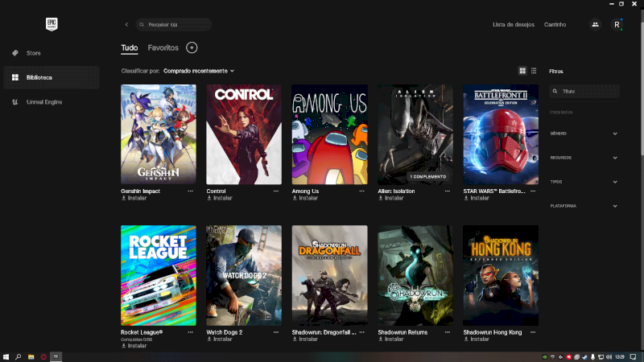Open Lista de desejos link
This screenshot has width=644, height=362.
click(x=513, y=25)
